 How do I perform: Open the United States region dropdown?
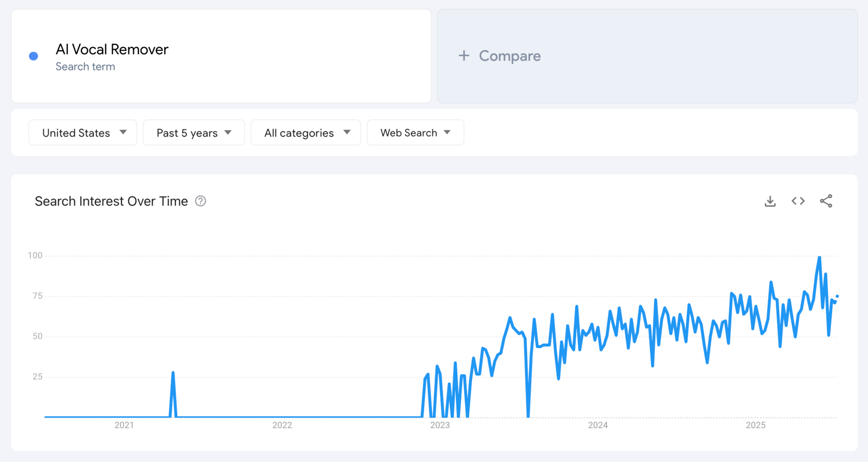coord(83,132)
